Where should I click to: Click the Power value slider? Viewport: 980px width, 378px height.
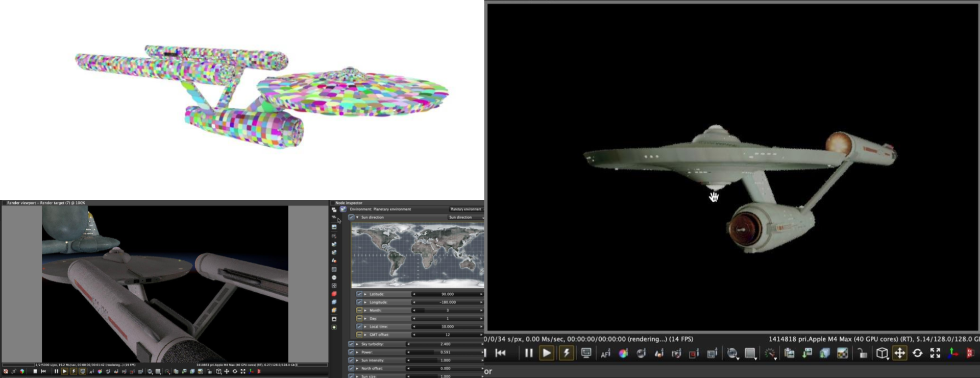[445, 352]
